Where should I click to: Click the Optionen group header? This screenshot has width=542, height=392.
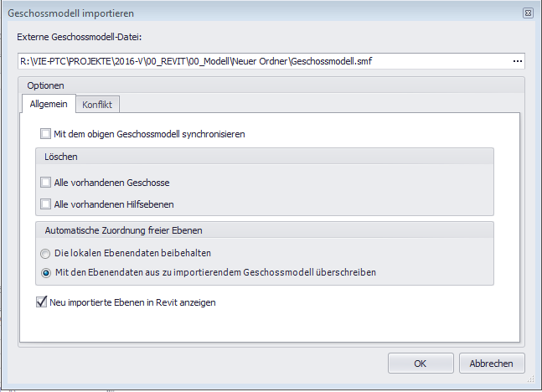click(x=45, y=85)
